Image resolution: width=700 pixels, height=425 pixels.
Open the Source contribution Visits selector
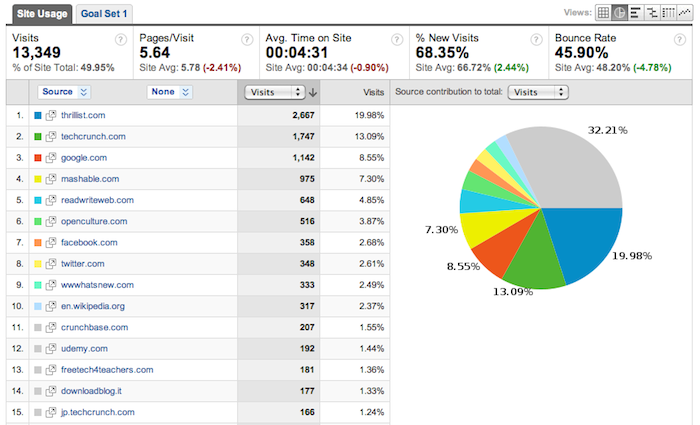(x=538, y=92)
